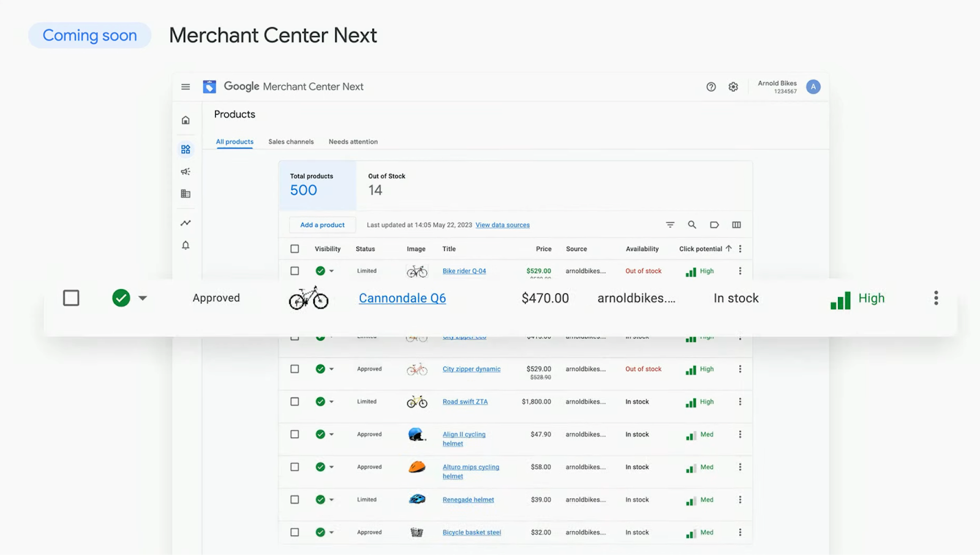This screenshot has height=555, width=980.
Task: Click the Cannondale Q6 bike thumbnail
Action: [x=309, y=298]
